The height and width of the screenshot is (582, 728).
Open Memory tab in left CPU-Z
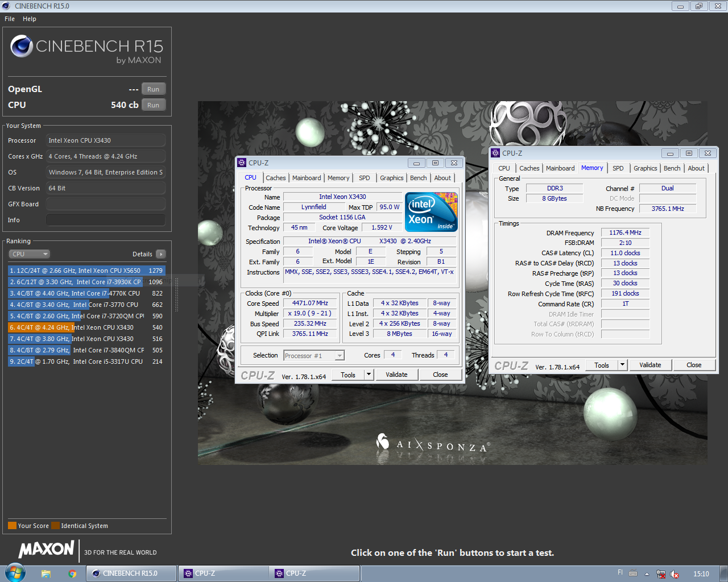coord(338,178)
